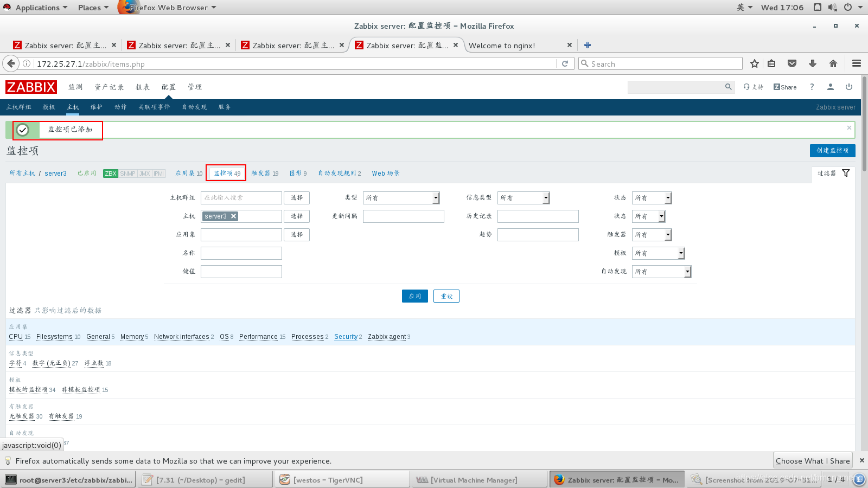Viewport: 868px width, 488px height.
Task: Open the Zabbix support headset link
Action: (753, 87)
